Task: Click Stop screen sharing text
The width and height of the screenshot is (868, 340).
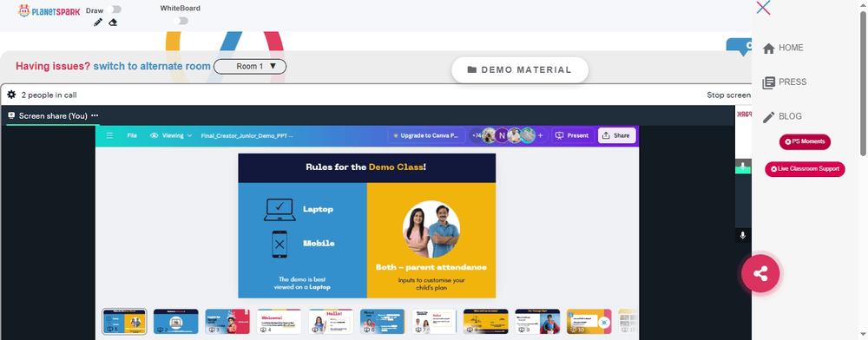Action: (x=728, y=95)
